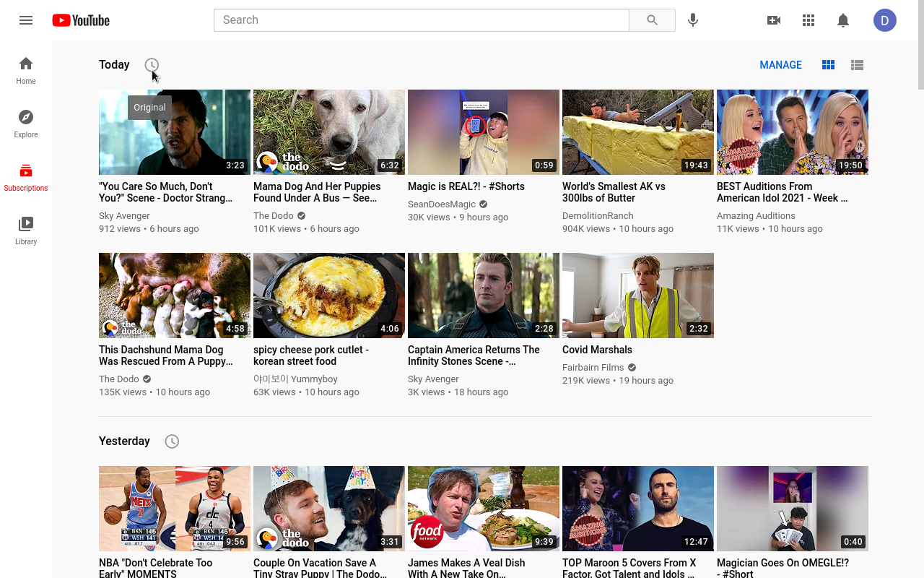Go to YouTube home via logo

pyautogui.click(x=81, y=20)
